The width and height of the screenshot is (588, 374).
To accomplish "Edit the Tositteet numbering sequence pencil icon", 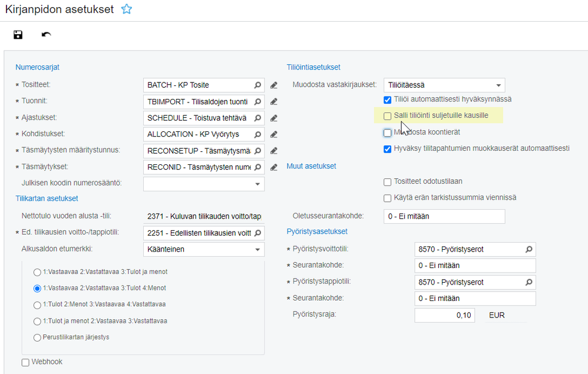I will pos(274,85).
